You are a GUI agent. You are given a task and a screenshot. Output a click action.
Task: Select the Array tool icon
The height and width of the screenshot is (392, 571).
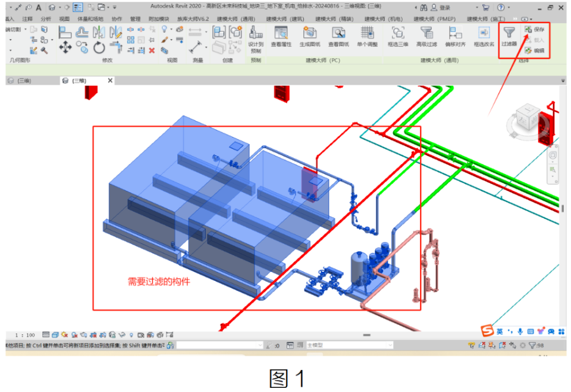(x=130, y=40)
